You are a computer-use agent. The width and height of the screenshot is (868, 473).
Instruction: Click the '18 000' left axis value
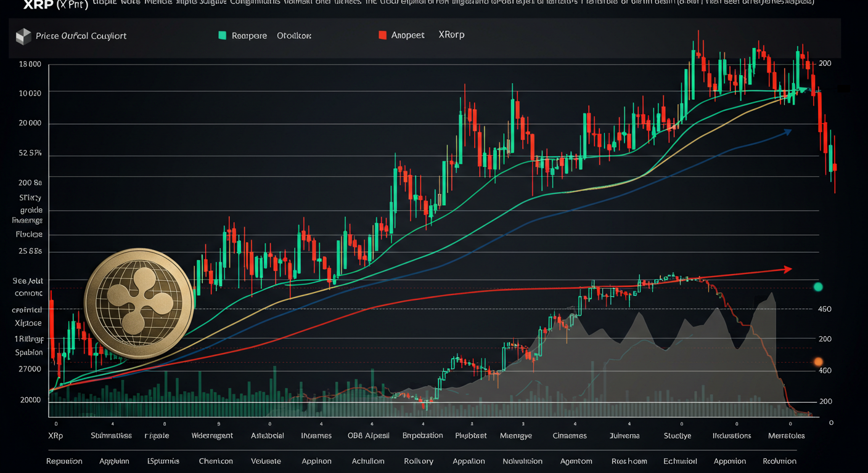point(30,64)
